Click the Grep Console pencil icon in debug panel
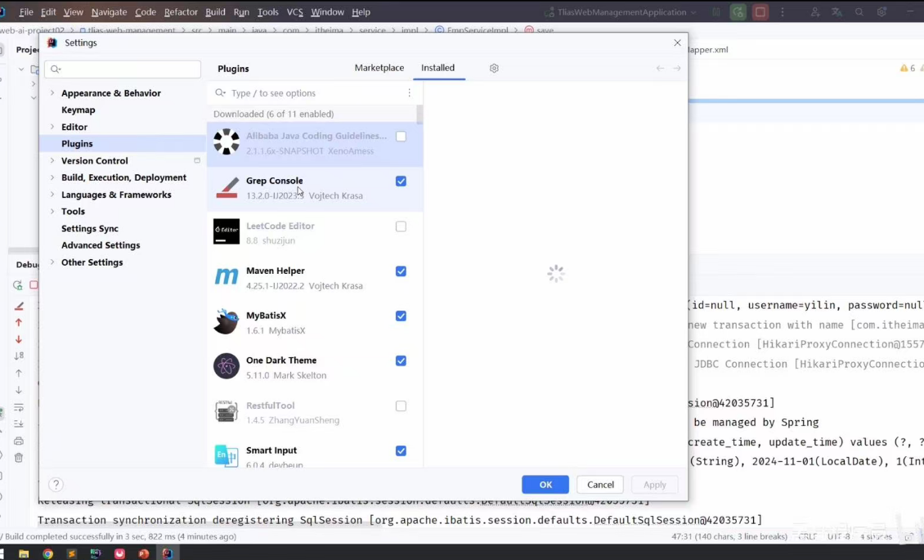The width and height of the screenshot is (924, 560). coord(19,307)
